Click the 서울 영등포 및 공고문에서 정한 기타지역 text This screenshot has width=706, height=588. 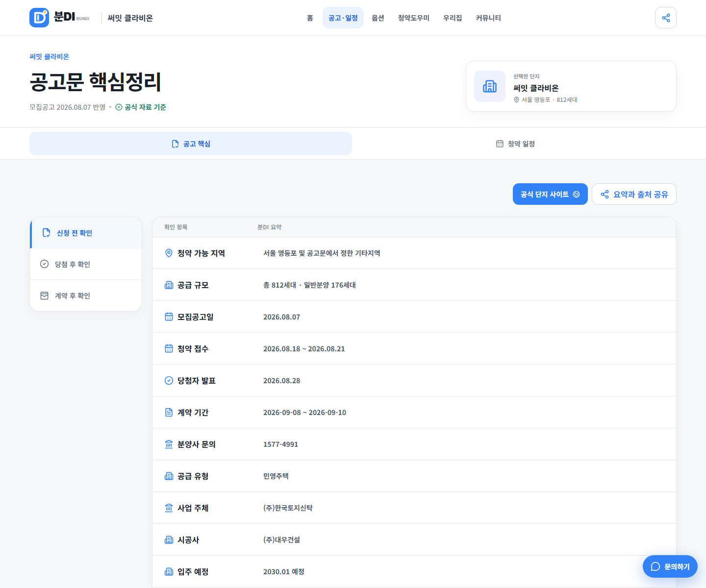[x=322, y=253]
